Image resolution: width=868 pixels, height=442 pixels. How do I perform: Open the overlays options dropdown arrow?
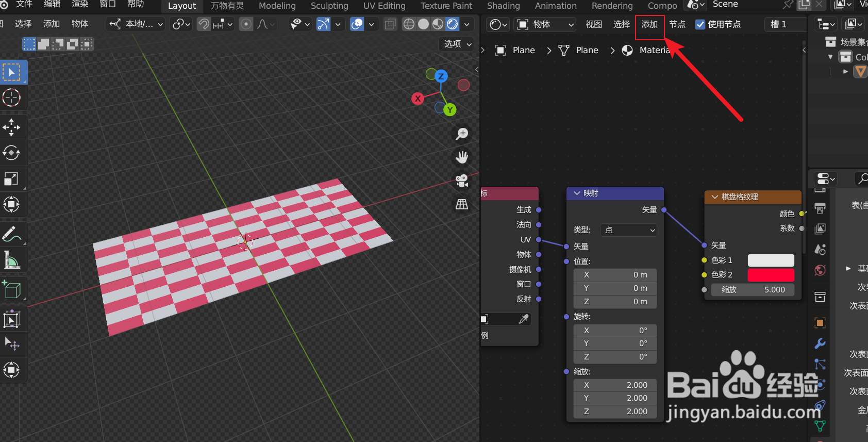pos(371,24)
